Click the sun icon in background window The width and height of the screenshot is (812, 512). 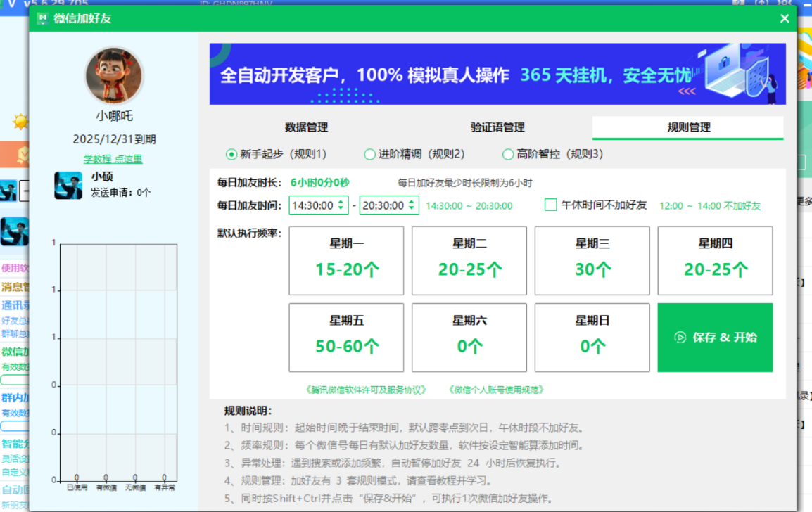tap(20, 122)
